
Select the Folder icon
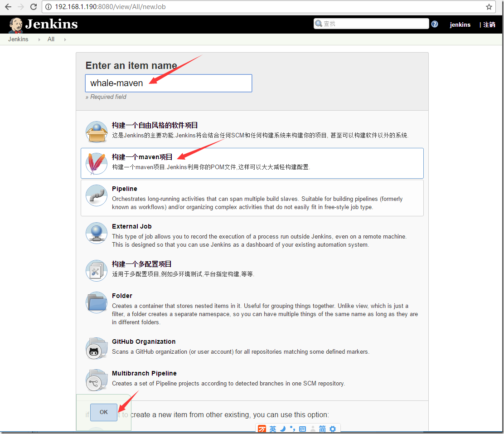97,302
